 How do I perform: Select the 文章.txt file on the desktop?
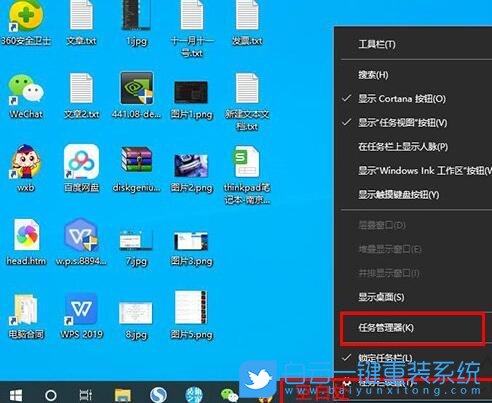pos(81,23)
